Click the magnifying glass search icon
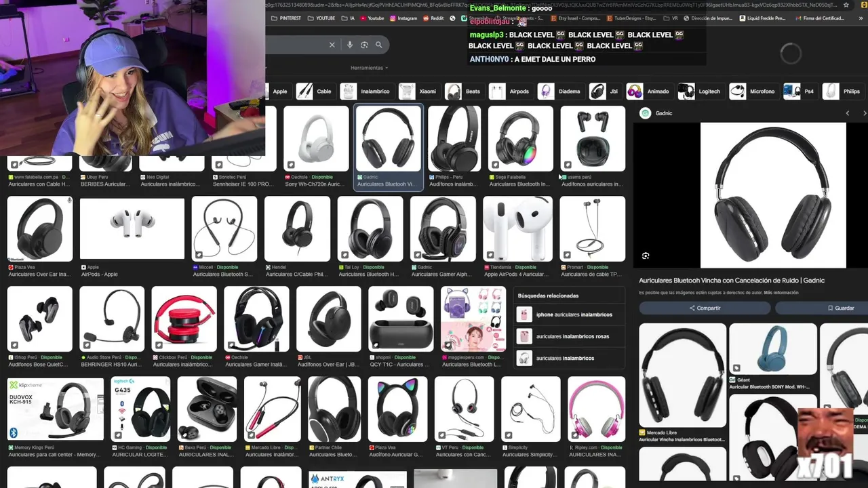Screen dimensions: 868x488 click(x=379, y=45)
